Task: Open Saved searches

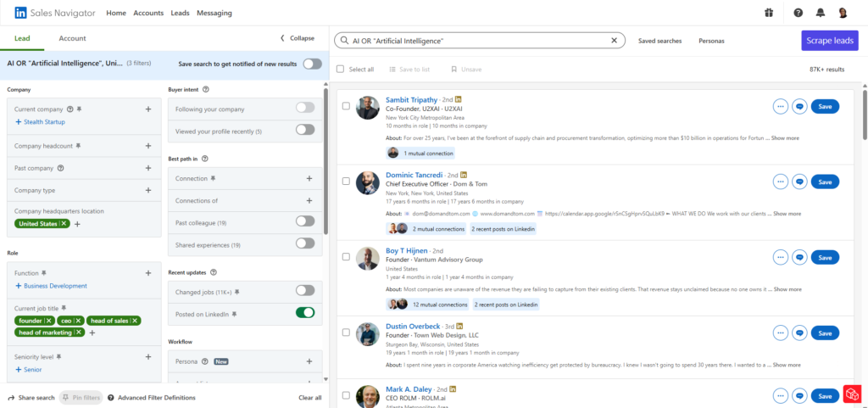Action: pos(659,41)
